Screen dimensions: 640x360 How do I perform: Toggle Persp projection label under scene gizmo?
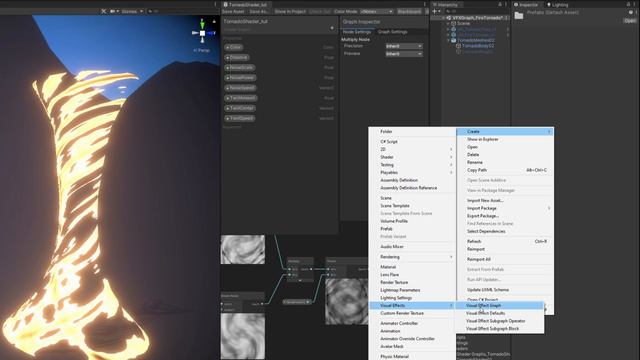202,50
